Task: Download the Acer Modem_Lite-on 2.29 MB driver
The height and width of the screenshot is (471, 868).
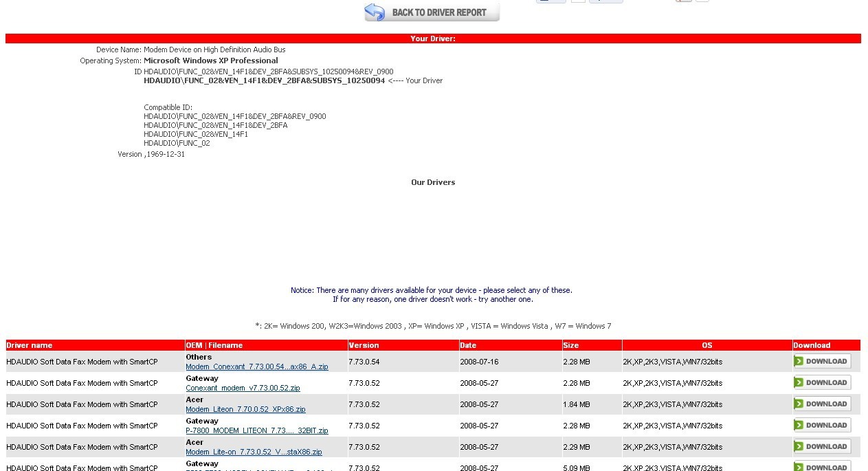Action: 822,446
